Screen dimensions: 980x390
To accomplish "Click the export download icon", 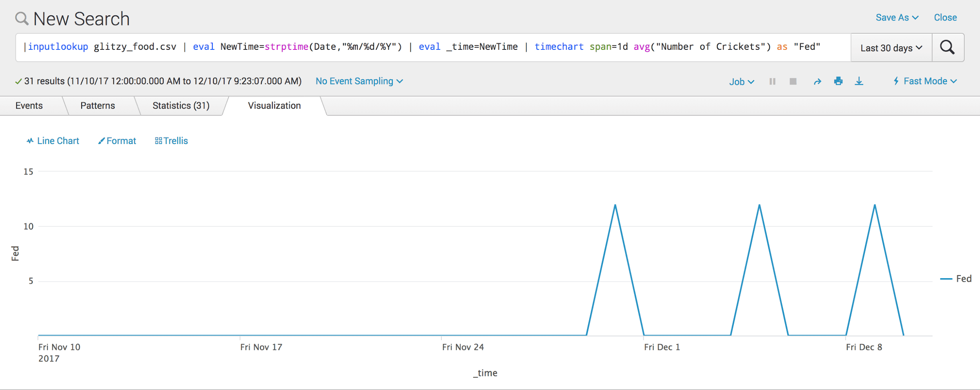I will click(x=859, y=81).
